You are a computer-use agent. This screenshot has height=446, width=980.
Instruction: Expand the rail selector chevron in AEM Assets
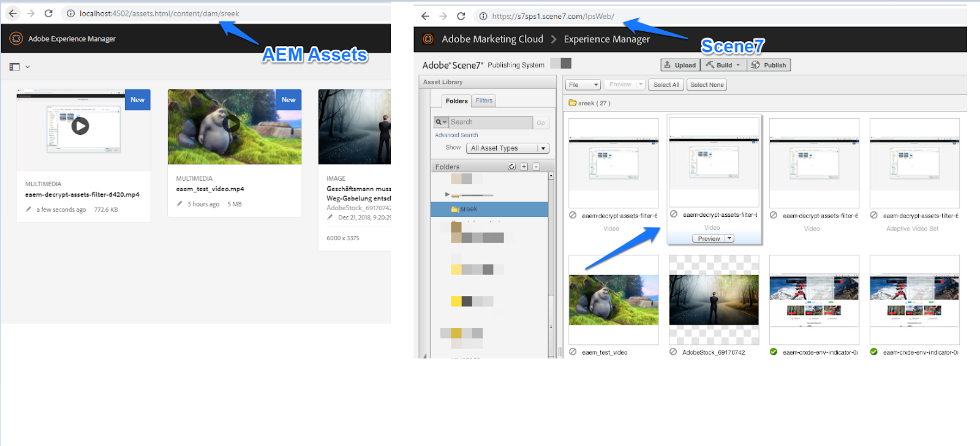coord(28,67)
